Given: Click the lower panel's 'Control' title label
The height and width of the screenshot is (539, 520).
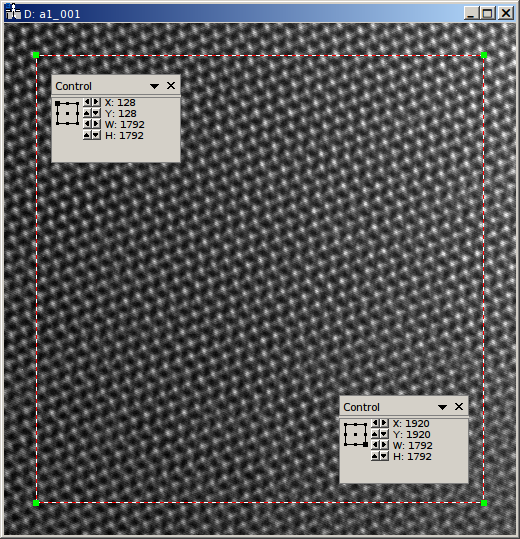Looking at the screenshot, I should coord(361,407).
